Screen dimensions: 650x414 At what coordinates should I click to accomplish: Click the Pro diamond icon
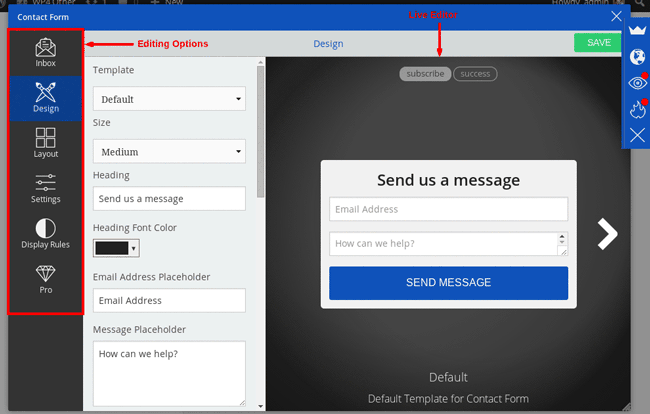[x=45, y=274]
